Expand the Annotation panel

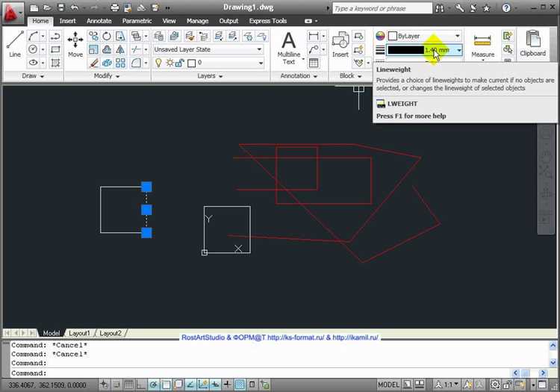point(299,76)
